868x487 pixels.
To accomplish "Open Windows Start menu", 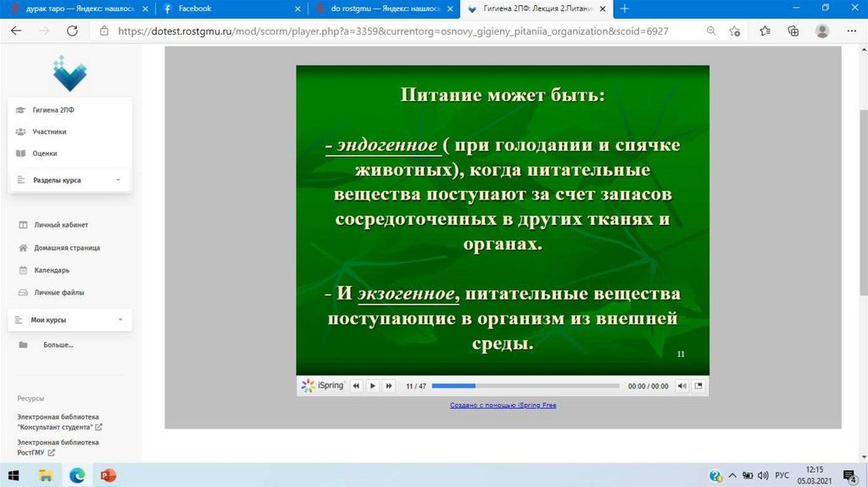I will pos(14,475).
